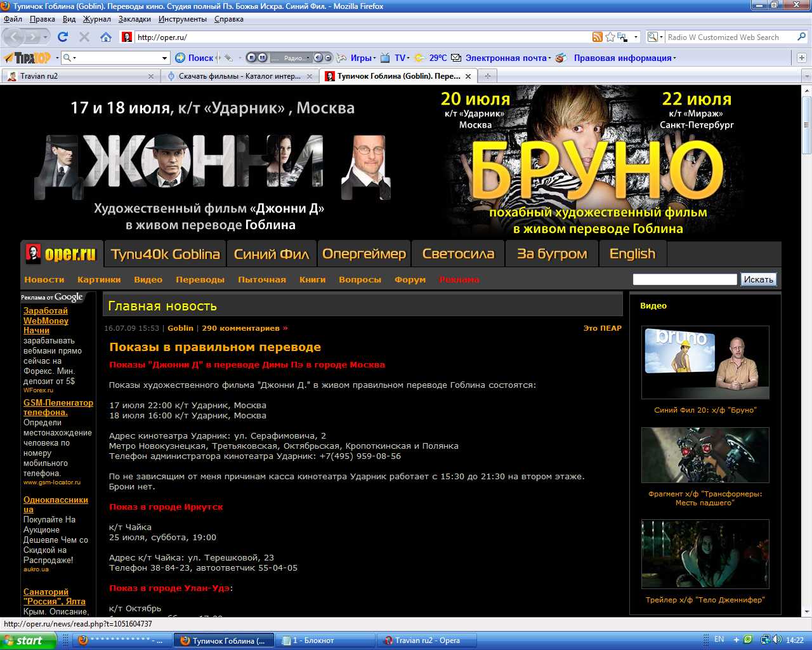The width and height of the screenshot is (812, 650).
Task: Go to the Home page icon
Action: (106, 37)
